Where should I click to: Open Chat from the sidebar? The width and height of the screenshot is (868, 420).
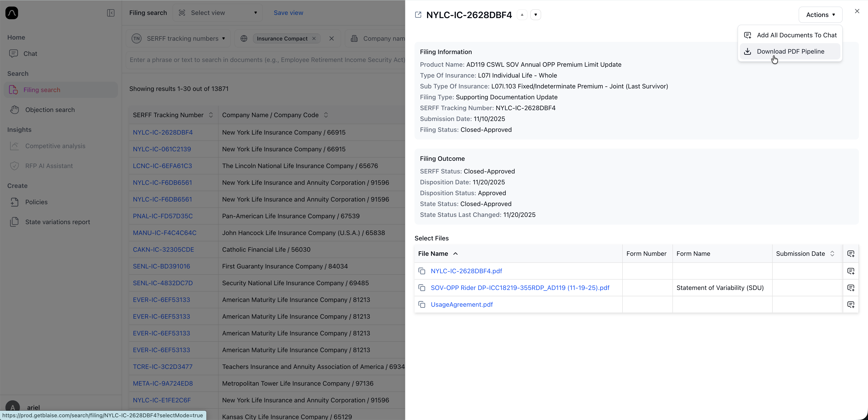30,53
